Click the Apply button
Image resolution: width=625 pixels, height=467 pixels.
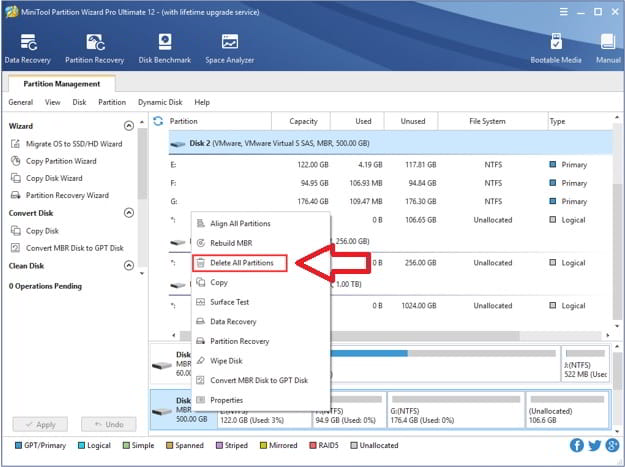[x=39, y=424]
